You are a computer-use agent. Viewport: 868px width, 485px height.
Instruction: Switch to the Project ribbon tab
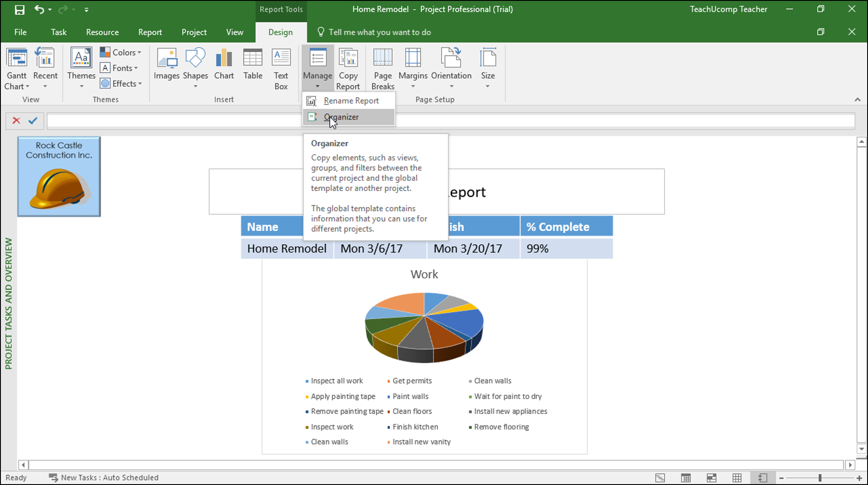click(194, 32)
